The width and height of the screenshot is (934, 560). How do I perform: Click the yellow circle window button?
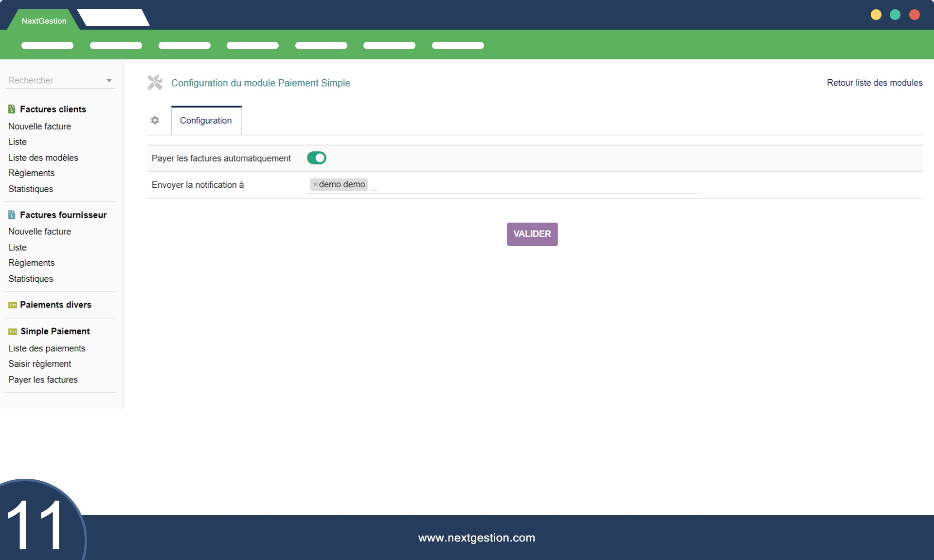(876, 15)
